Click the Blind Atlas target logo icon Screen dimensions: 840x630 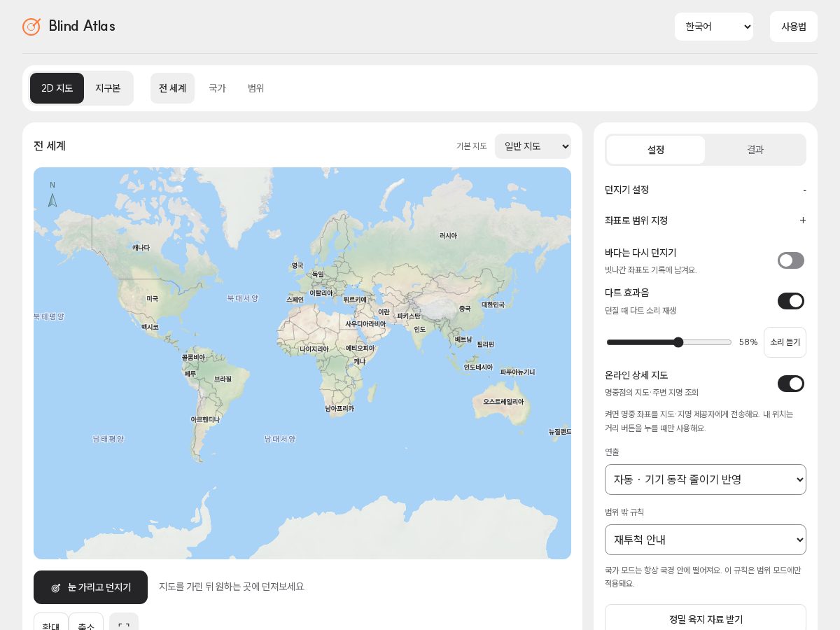coord(31,27)
